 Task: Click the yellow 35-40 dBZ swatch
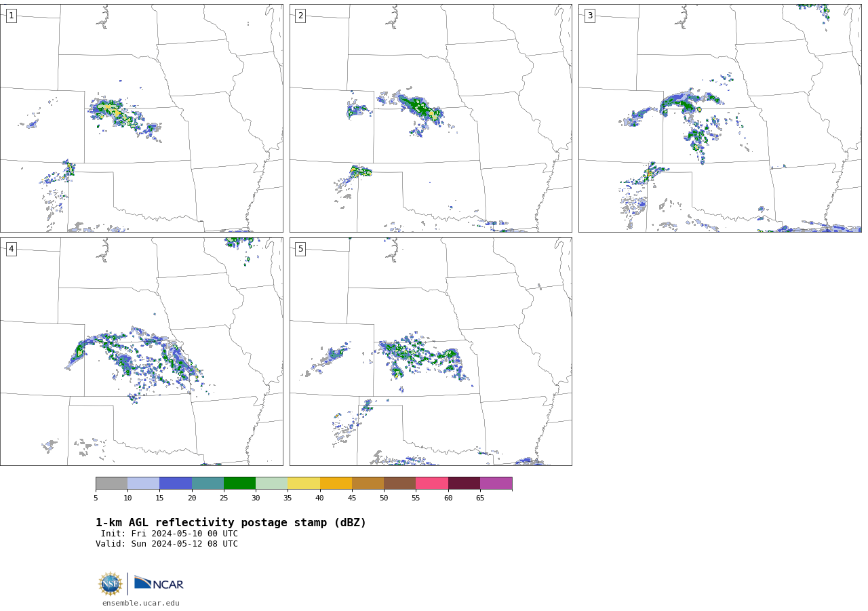[304, 483]
